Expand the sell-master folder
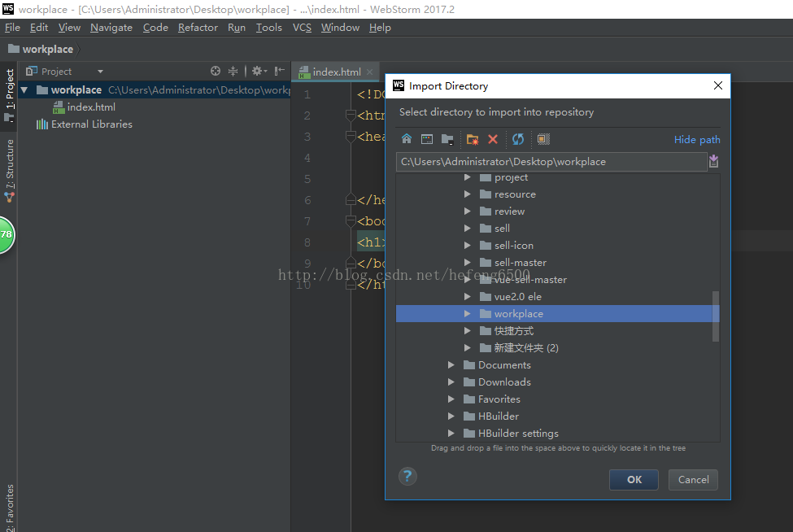Viewport: 793px width, 532px height. 468,263
